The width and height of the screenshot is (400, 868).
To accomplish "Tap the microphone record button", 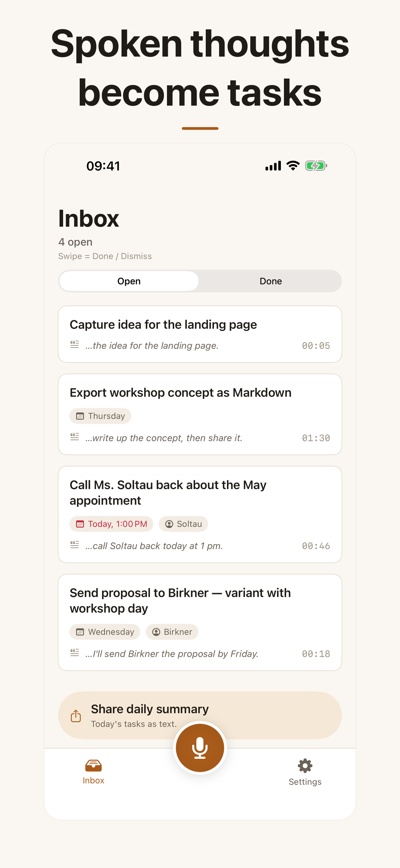I will coord(200,748).
